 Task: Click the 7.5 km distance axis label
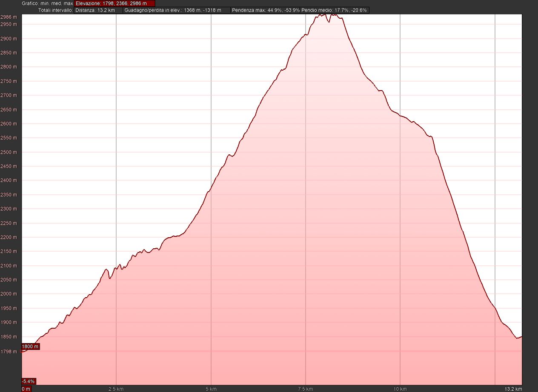click(x=306, y=389)
